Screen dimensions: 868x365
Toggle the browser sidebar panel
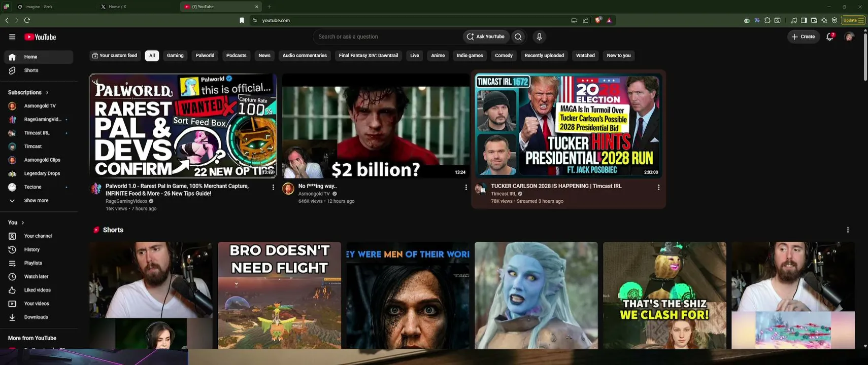(804, 20)
